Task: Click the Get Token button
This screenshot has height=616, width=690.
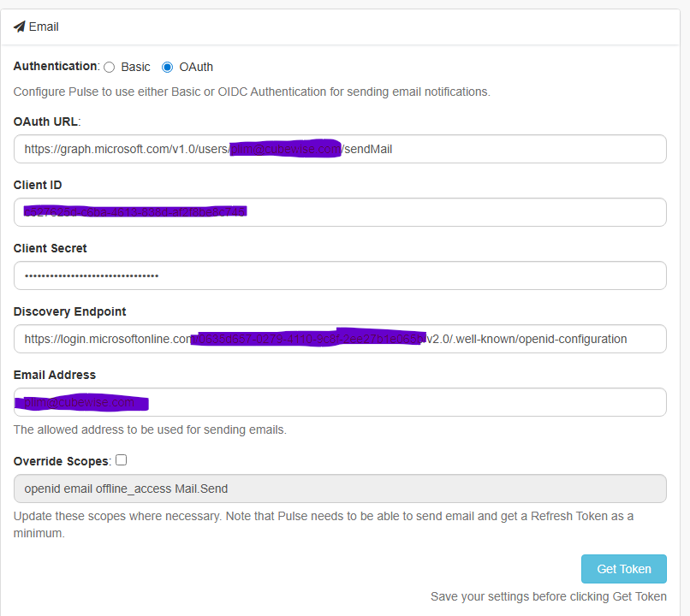Action: 623,569
